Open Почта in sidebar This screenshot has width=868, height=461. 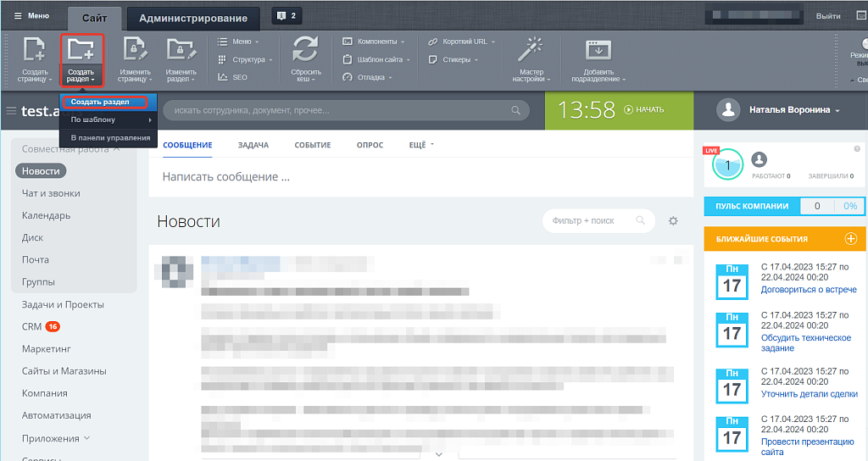coord(36,259)
